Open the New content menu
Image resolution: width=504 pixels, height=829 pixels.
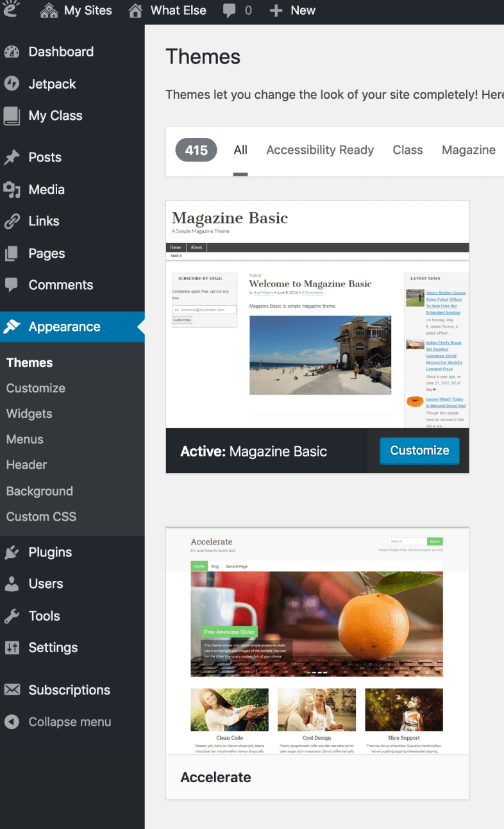click(292, 11)
